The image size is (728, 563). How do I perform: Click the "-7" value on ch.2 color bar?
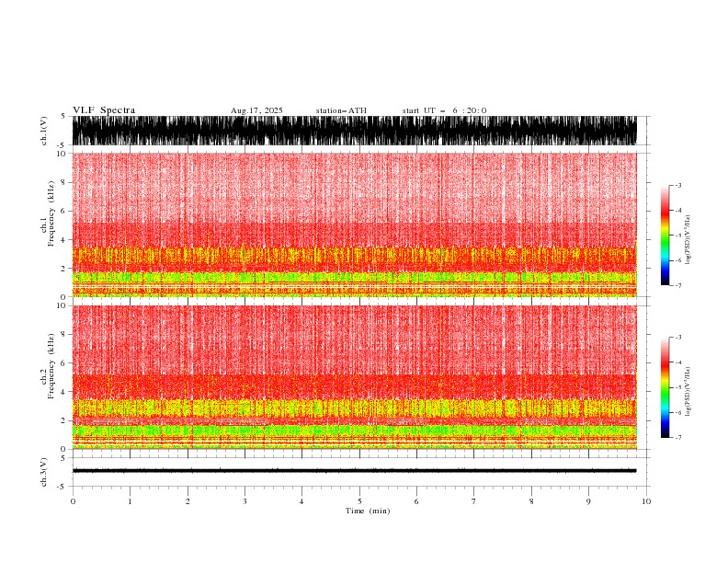(x=677, y=438)
